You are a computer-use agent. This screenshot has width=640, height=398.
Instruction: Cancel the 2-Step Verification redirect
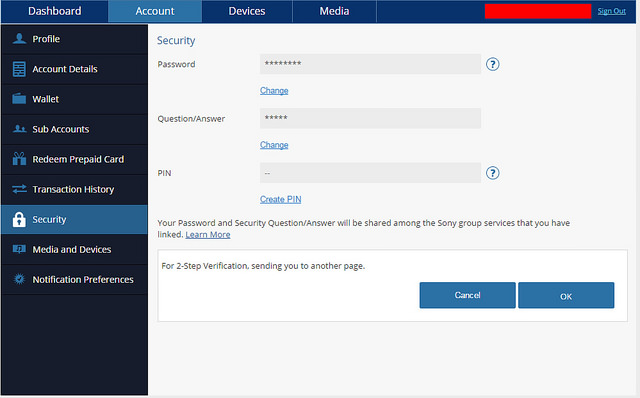click(x=467, y=295)
